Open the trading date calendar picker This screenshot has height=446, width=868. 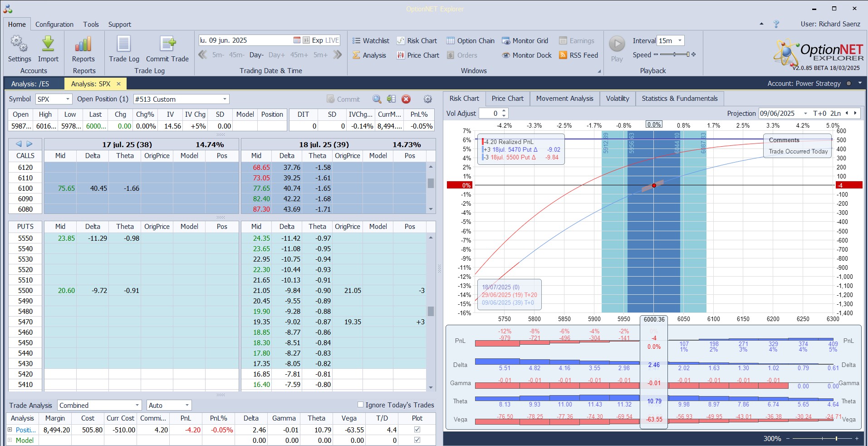pyautogui.click(x=297, y=40)
